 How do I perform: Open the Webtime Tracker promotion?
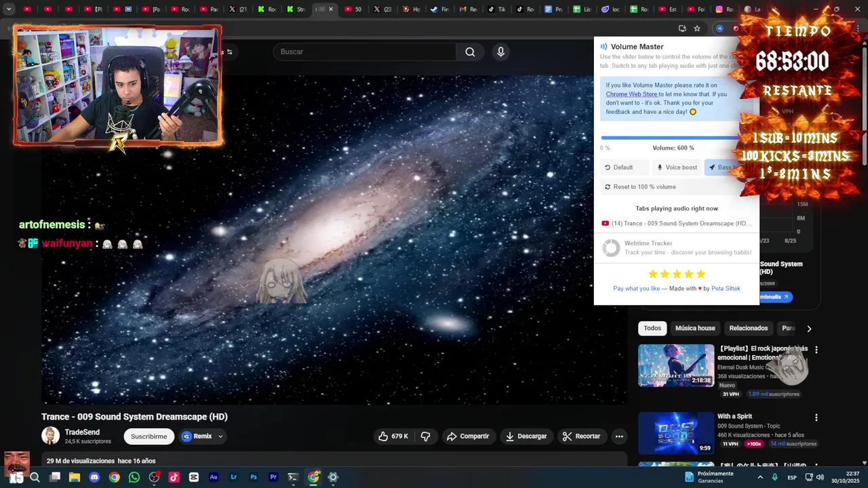(x=677, y=248)
